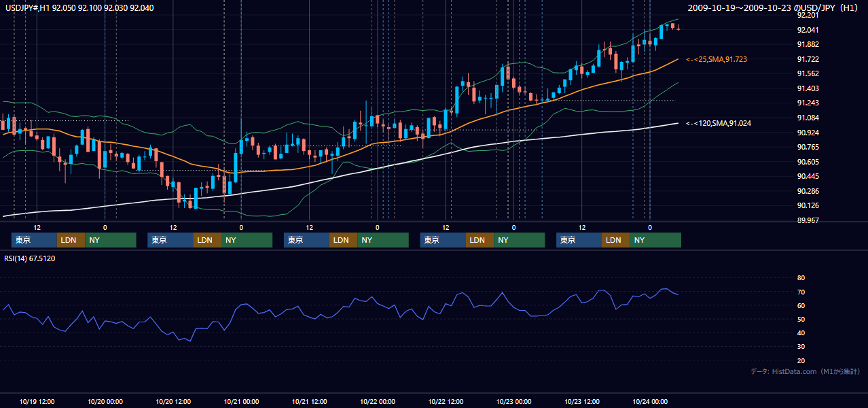The image size is (868, 408).
Task: Click the 91.084 price axis label
Action: point(807,118)
